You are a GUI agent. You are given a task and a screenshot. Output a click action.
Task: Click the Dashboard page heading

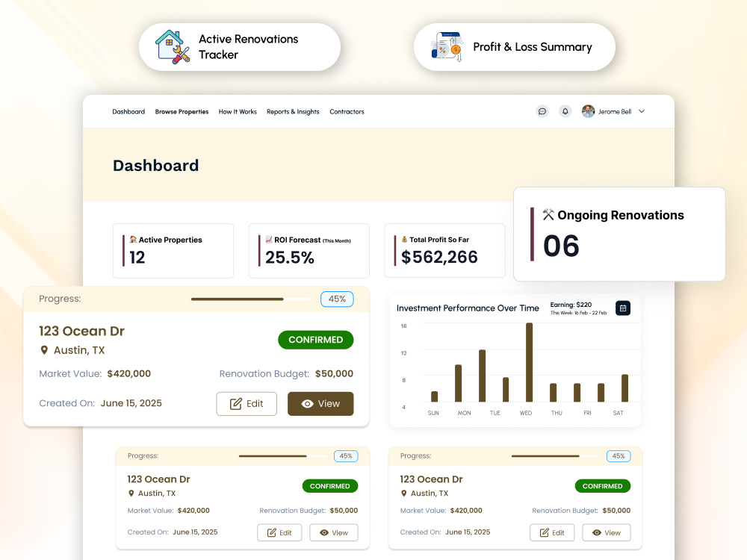156,165
